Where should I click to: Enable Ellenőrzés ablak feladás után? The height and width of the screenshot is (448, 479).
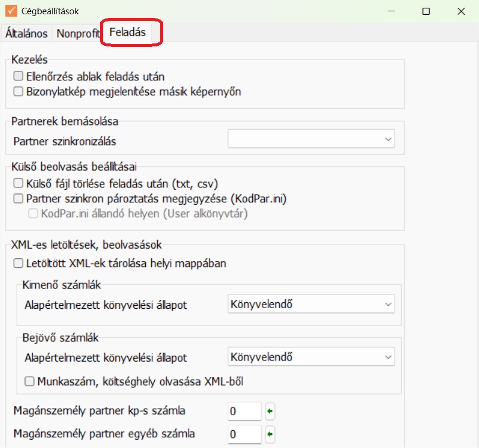pos(18,76)
